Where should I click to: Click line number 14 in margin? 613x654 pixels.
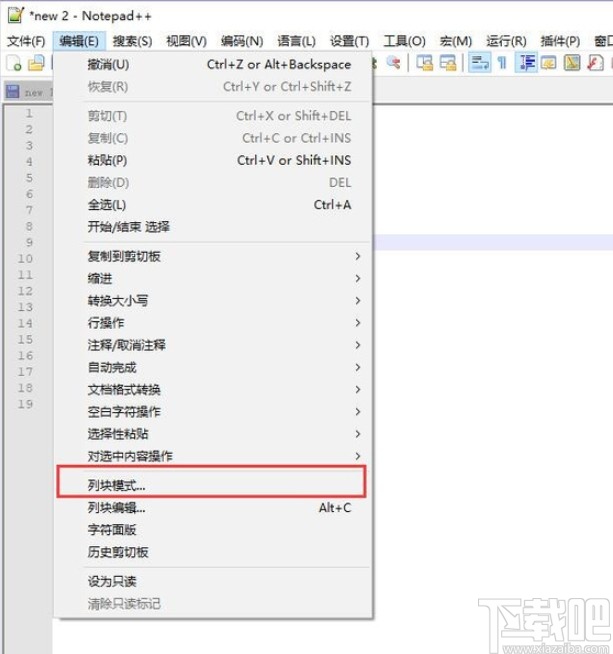25,323
